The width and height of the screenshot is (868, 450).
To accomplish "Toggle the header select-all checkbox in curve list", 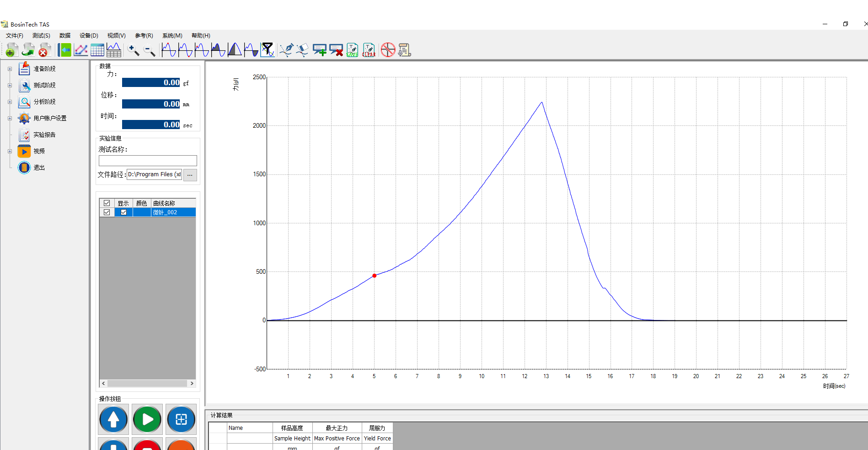I will click(x=107, y=203).
